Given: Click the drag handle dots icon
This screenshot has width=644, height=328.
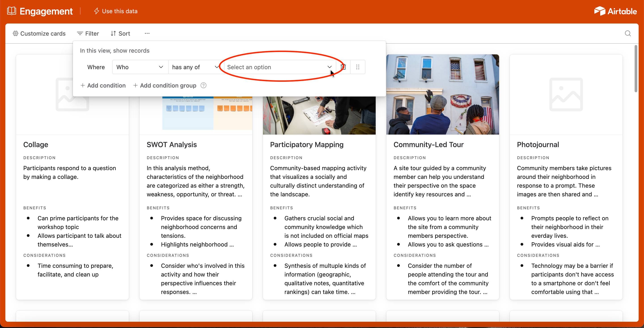Looking at the screenshot, I should (358, 67).
